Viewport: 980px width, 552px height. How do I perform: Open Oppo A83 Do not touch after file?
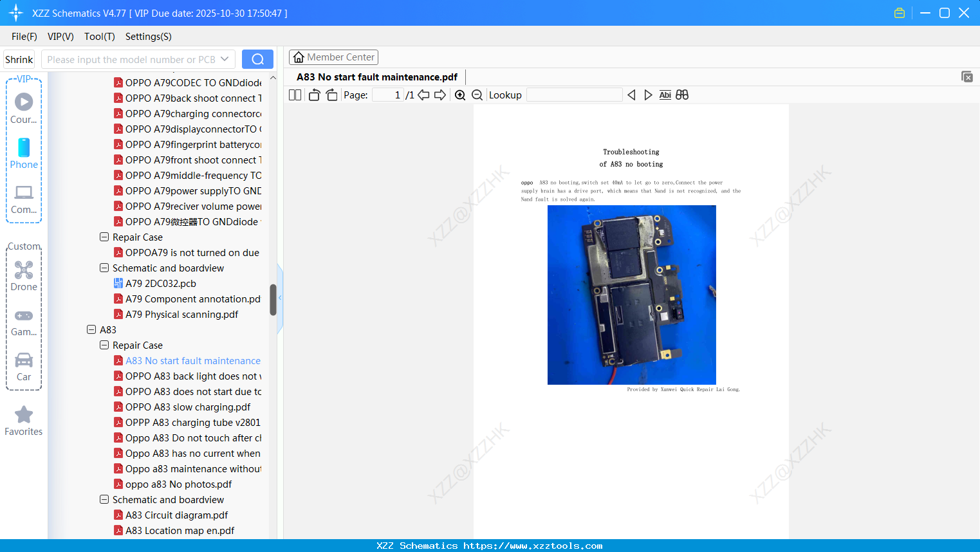pos(188,437)
